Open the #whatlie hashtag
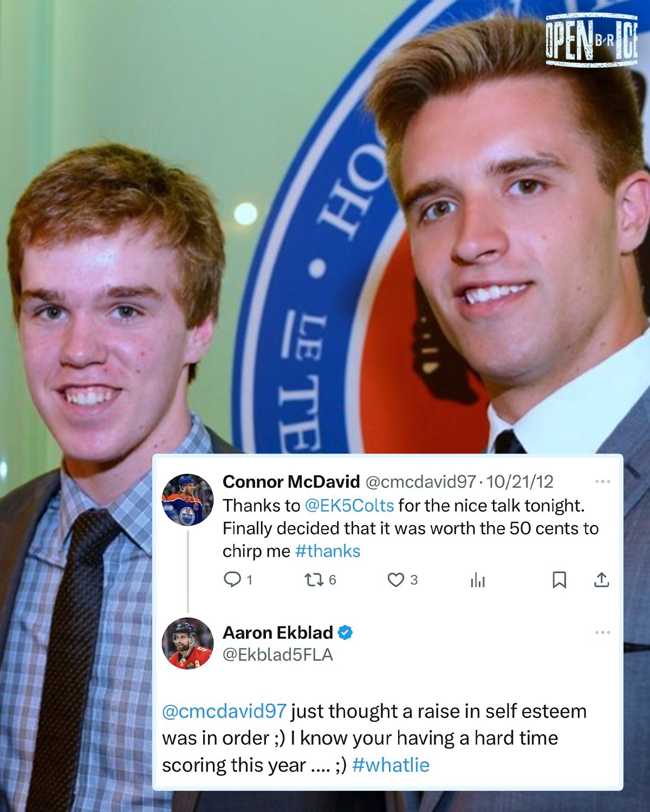Viewport: 650px width, 812px height. pos(391,765)
